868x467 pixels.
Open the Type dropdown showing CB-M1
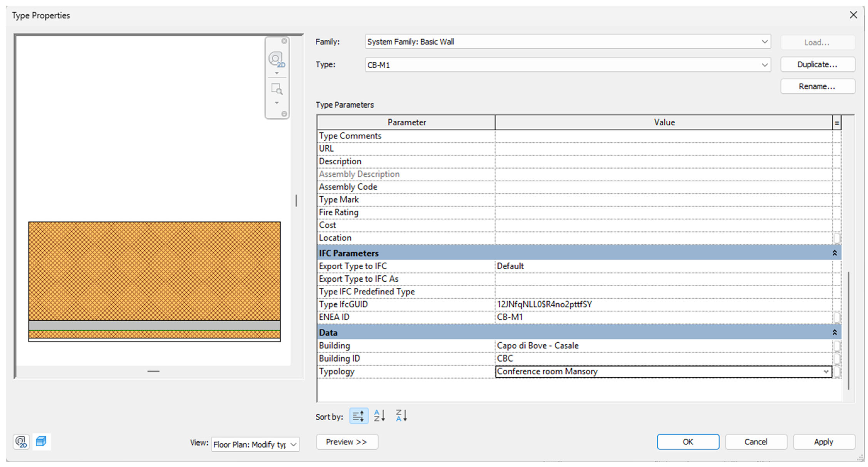(x=764, y=65)
